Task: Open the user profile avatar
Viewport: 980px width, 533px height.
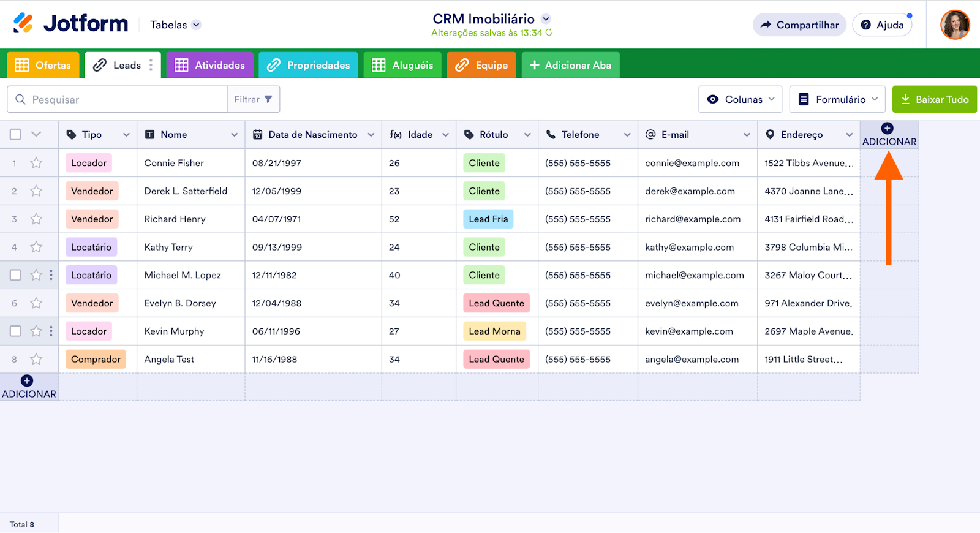Action: [x=955, y=25]
